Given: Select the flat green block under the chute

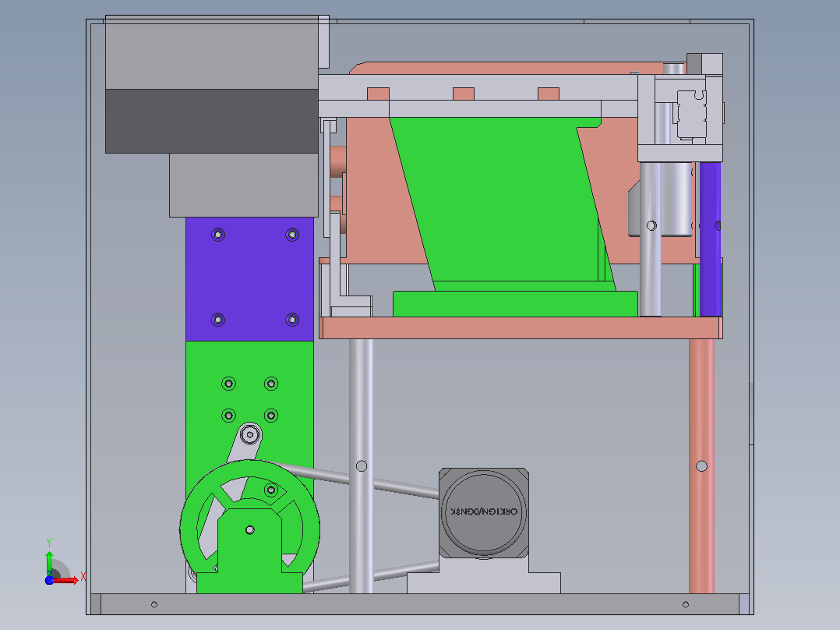Looking at the screenshot, I should coord(515,304).
